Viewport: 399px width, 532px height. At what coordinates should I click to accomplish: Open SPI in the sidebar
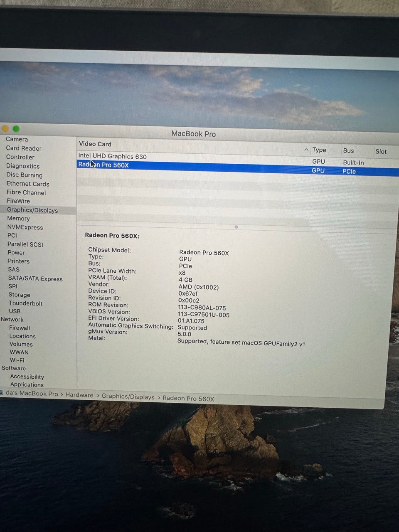click(13, 286)
